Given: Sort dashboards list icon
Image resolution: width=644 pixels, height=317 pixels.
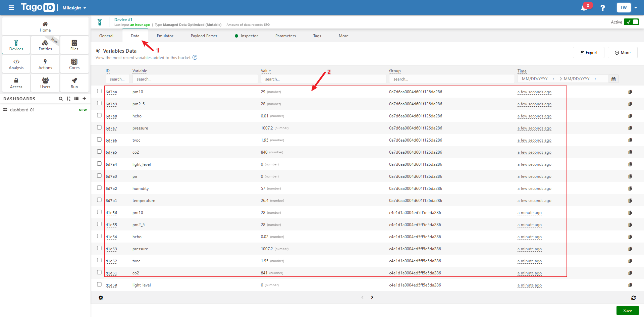Looking at the screenshot, I should point(69,99).
